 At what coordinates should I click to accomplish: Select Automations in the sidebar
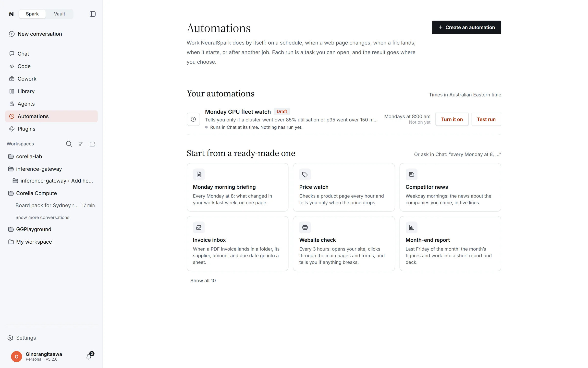(51, 116)
